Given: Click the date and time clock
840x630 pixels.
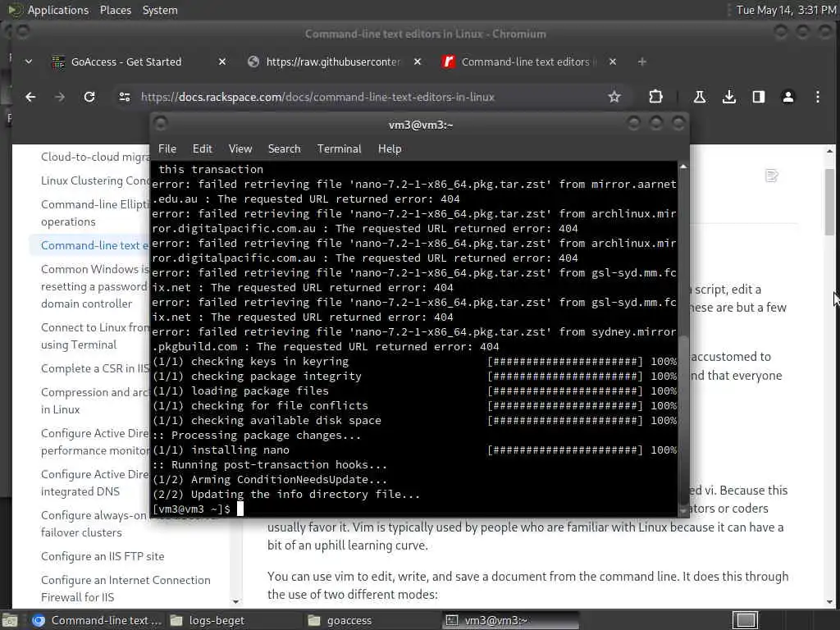Looking at the screenshot, I should (786, 10).
